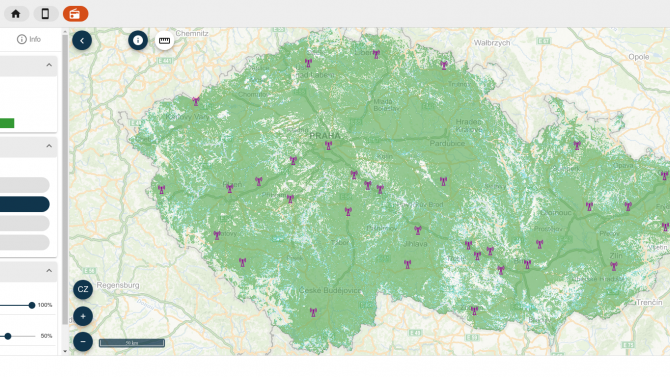Collapse the first sidebar section chevron

click(x=49, y=65)
